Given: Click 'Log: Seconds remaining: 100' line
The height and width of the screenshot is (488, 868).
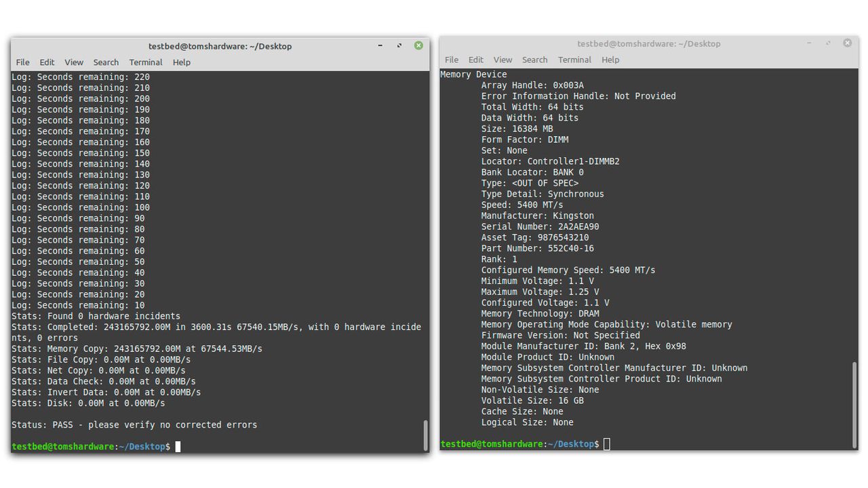Looking at the screenshot, I should pyautogui.click(x=81, y=207).
